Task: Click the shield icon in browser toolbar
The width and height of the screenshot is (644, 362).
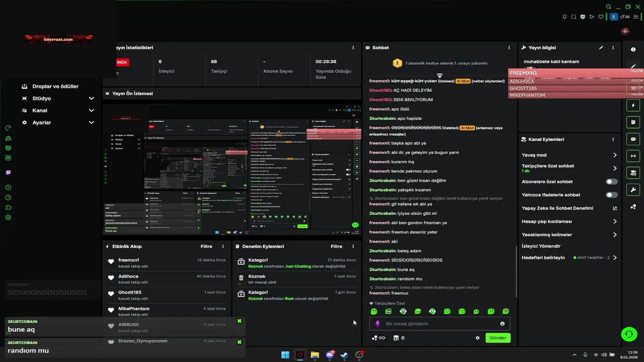Action: pyautogui.click(x=583, y=17)
